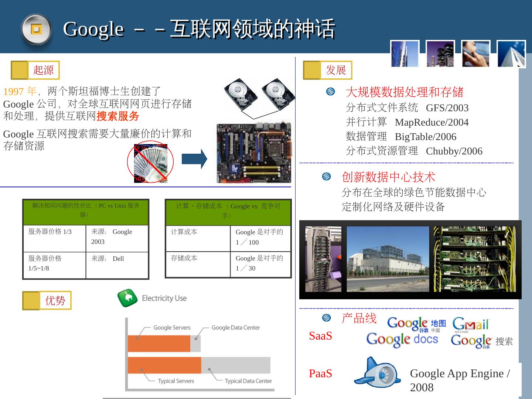Select the red heading 创新数据中心技术
This screenshot has width=532, height=399.
[389, 177]
